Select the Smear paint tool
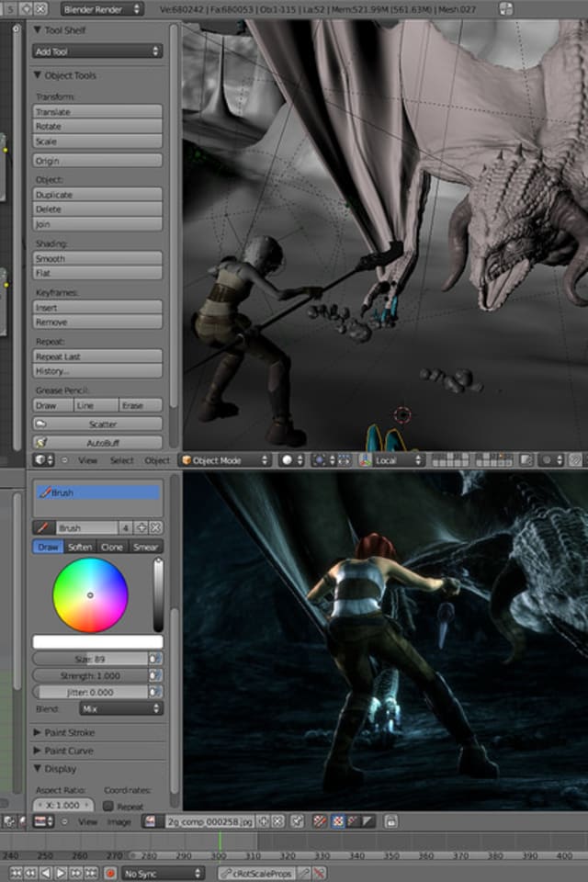The width and height of the screenshot is (588, 882). 146,547
